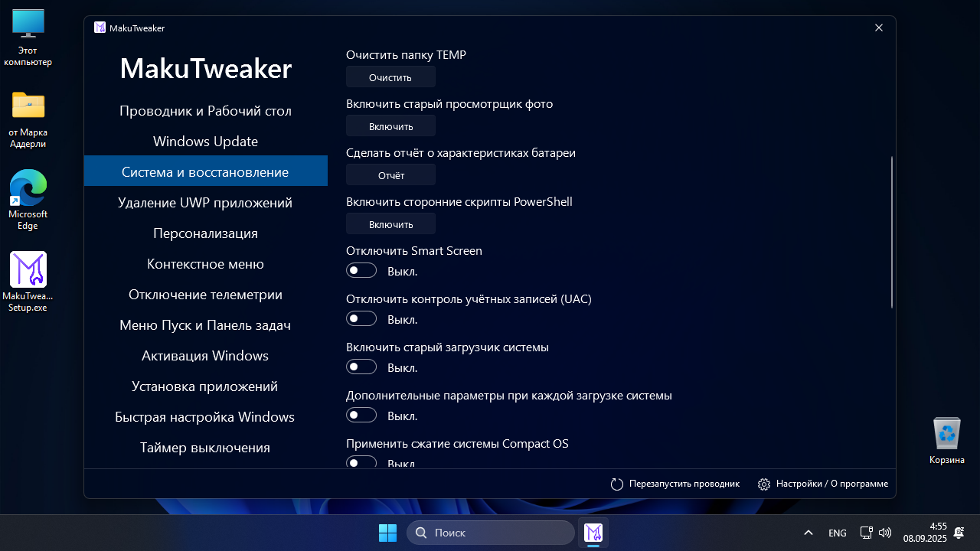Click the Windows Start button
This screenshot has width=980, height=551.
(387, 533)
